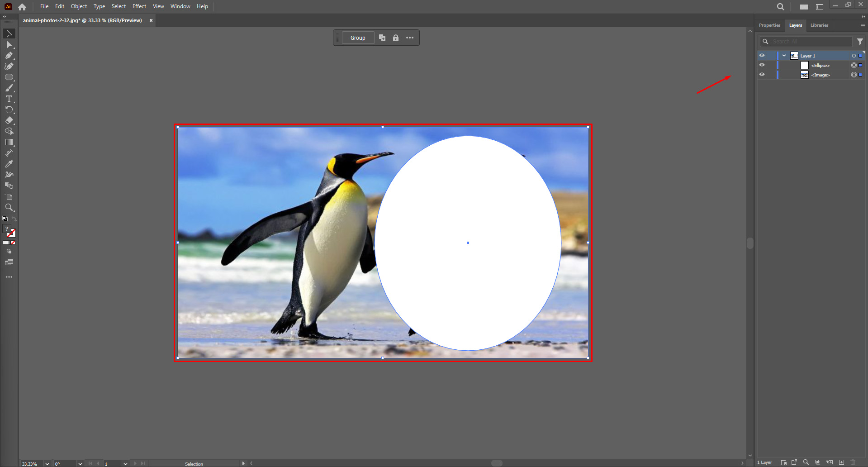Image resolution: width=868 pixels, height=467 pixels.
Task: Click the Group button in the context bar
Action: [358, 38]
